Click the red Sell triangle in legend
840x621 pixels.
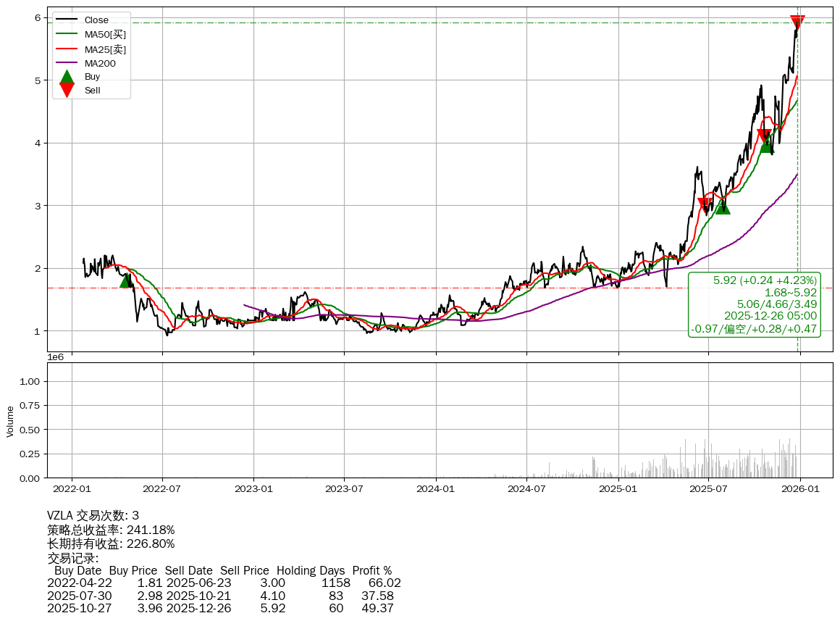[67, 90]
